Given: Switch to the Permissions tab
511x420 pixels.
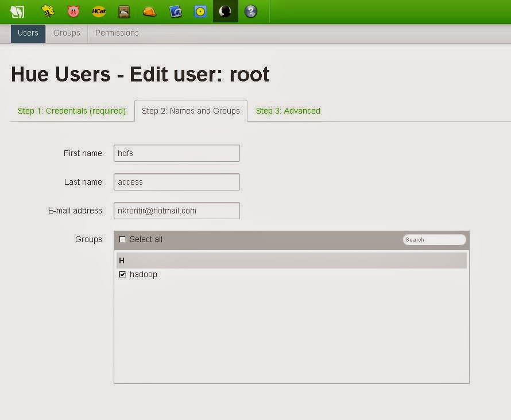Looking at the screenshot, I should point(117,33).
